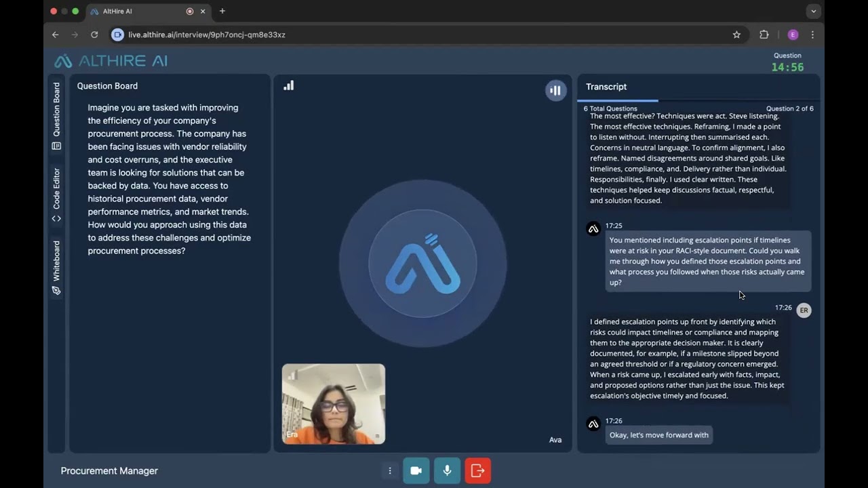Click the ER user avatar in transcript

(804, 310)
